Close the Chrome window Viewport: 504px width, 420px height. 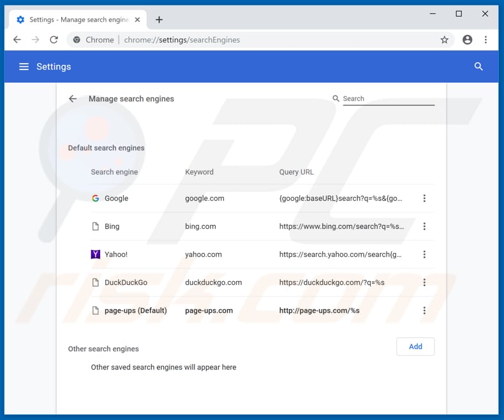click(485, 13)
